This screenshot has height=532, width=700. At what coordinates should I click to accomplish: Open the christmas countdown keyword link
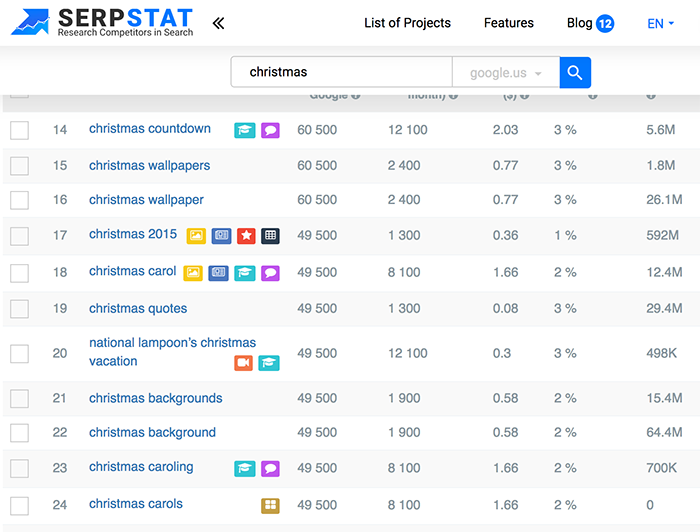click(150, 129)
